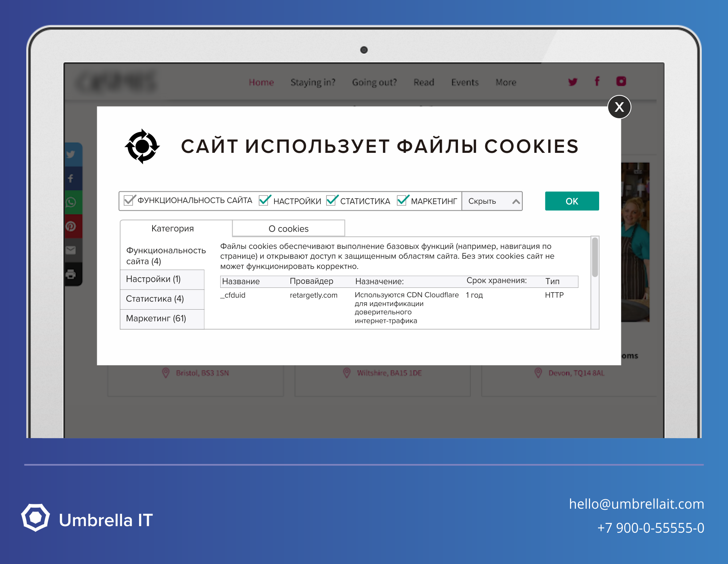Click the circular arrows cookie logo
This screenshot has width=728, height=564.
click(142, 146)
